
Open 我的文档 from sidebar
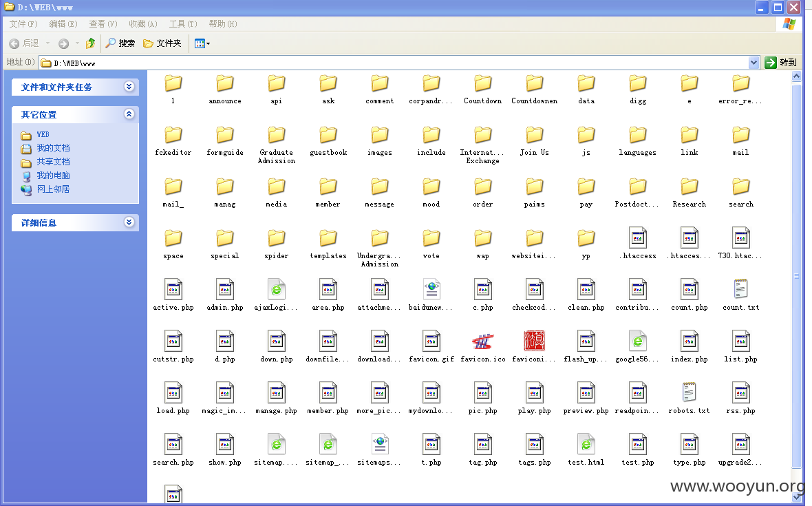[x=53, y=148]
